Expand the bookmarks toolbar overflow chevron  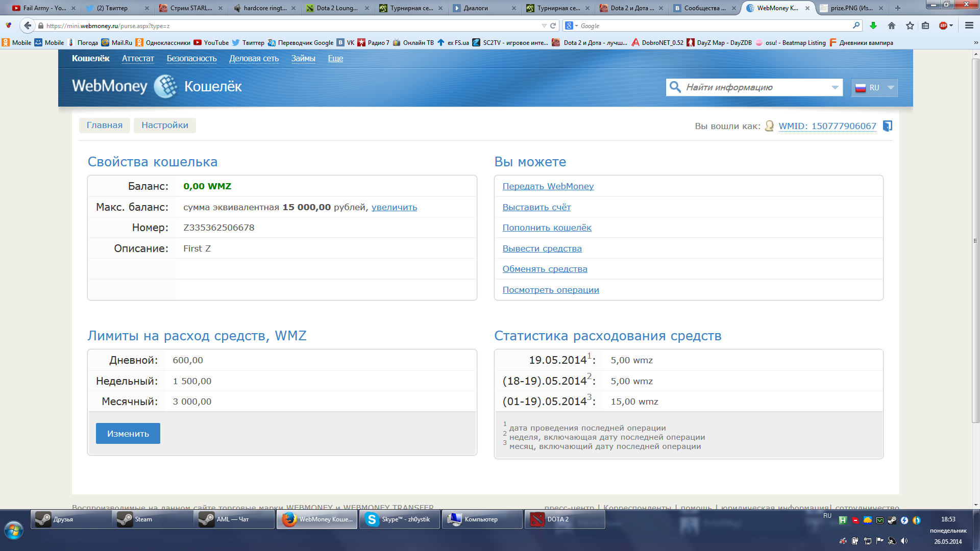click(976, 43)
